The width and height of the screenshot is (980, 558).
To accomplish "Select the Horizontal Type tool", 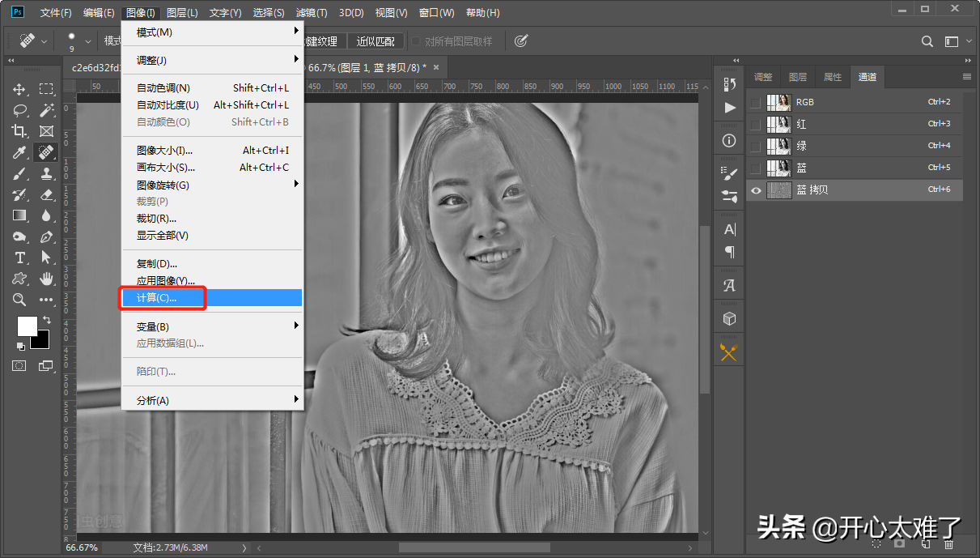I will (19, 258).
